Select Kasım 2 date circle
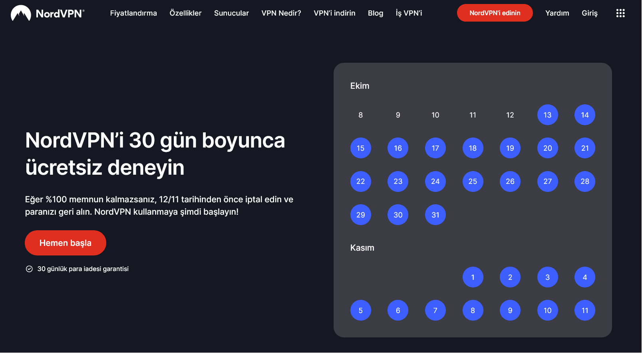The height and width of the screenshot is (353, 644). pos(510,277)
